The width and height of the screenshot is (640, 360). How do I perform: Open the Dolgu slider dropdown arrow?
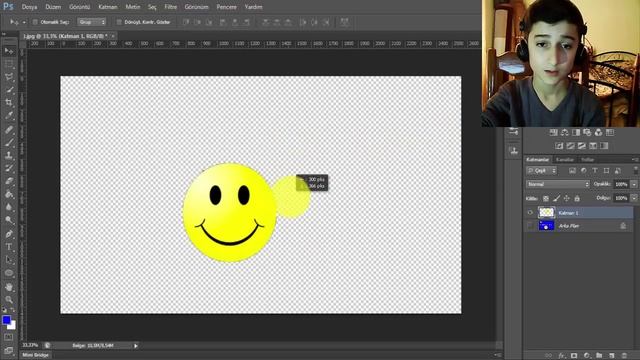point(634,198)
